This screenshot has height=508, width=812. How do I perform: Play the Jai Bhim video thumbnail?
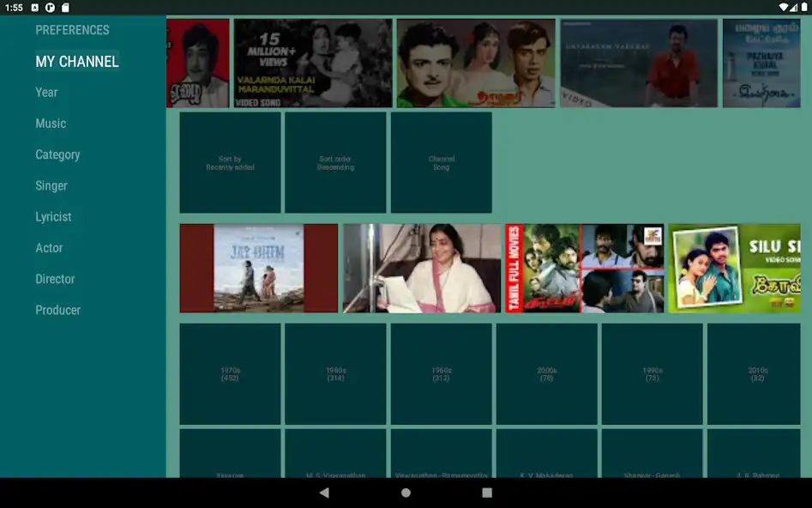(x=259, y=269)
